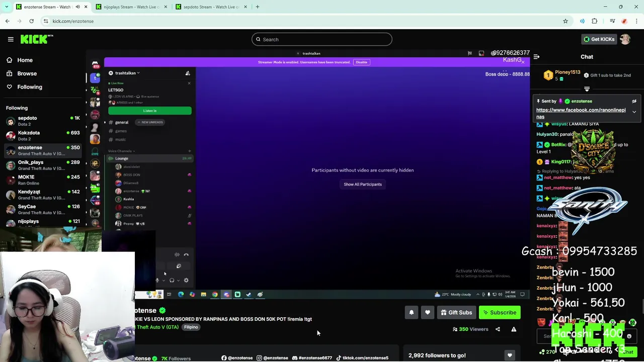644x362 pixels.
Task: Click BOSS DON in Lounge voice list
Action: tap(132, 175)
